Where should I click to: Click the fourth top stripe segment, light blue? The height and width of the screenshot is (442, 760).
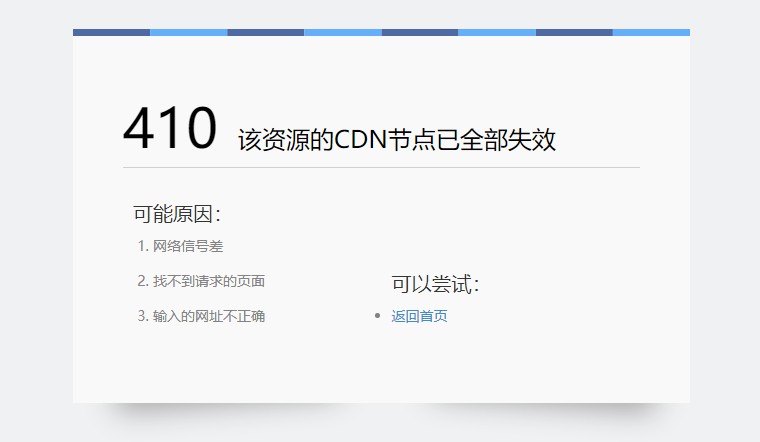[x=342, y=32]
